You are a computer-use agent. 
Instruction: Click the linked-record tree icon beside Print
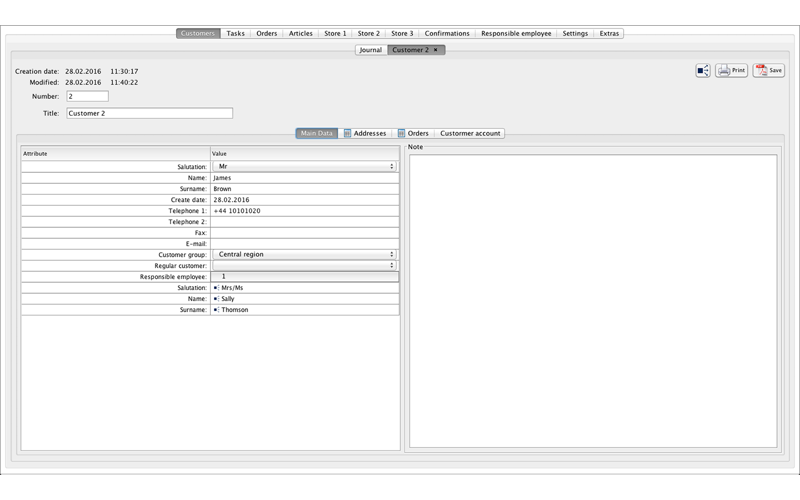703,70
